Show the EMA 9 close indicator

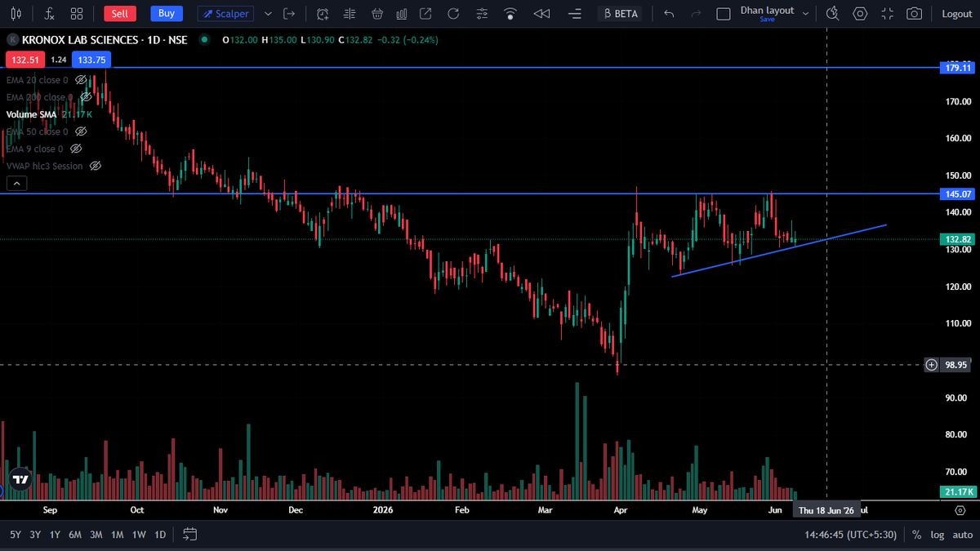point(76,149)
